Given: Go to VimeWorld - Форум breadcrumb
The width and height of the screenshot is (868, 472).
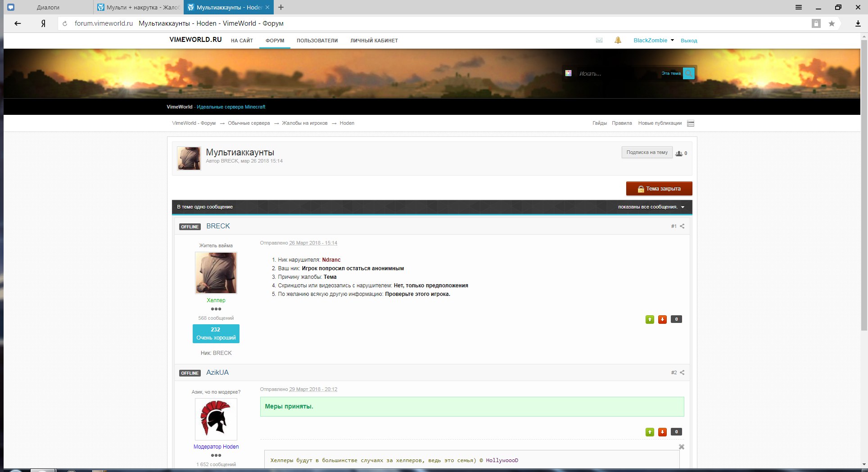Looking at the screenshot, I should (x=194, y=123).
